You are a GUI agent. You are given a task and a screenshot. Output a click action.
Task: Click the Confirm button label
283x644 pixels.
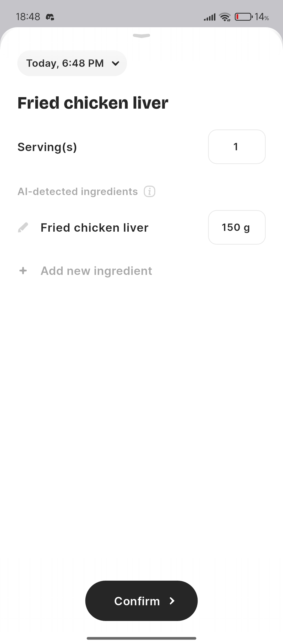[137, 601]
